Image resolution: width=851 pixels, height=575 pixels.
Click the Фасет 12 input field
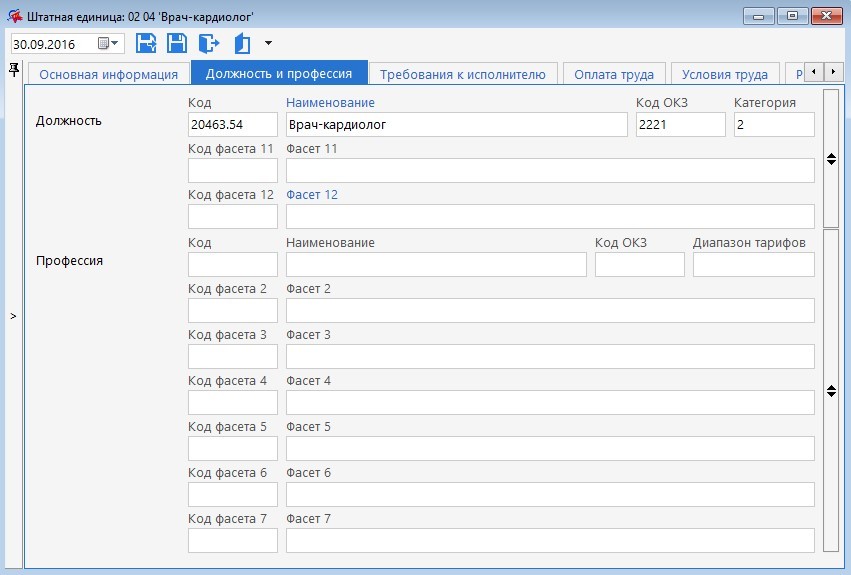coord(550,217)
